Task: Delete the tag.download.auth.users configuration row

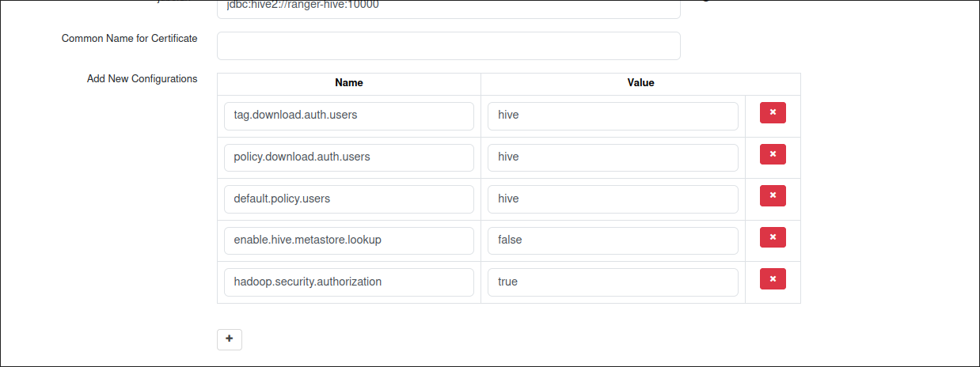Action: click(x=773, y=112)
